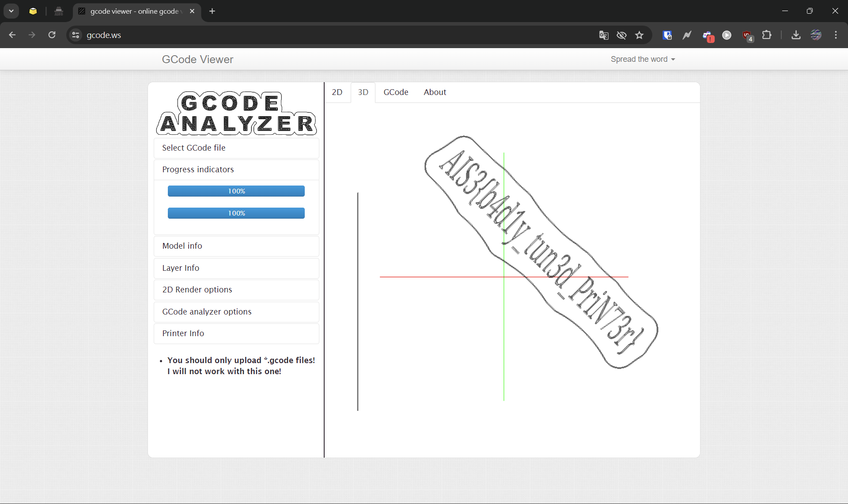Open the browser extensions puzzle icon
This screenshot has height=504, width=848.
coord(768,35)
